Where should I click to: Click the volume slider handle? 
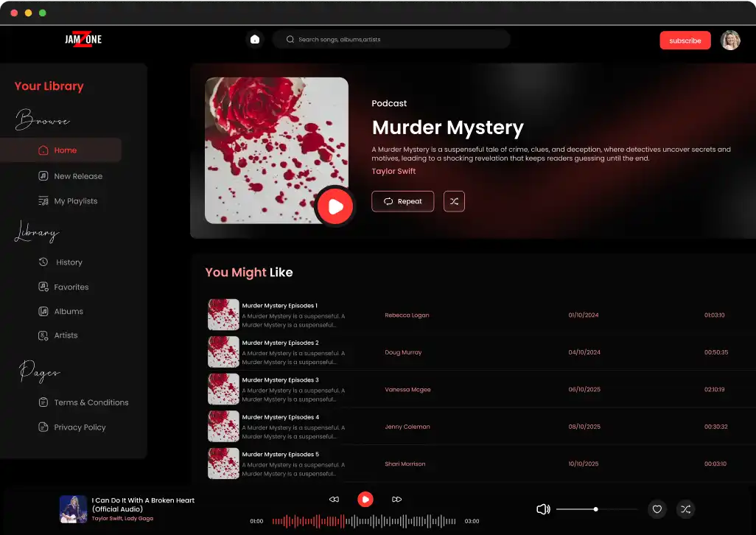point(596,509)
